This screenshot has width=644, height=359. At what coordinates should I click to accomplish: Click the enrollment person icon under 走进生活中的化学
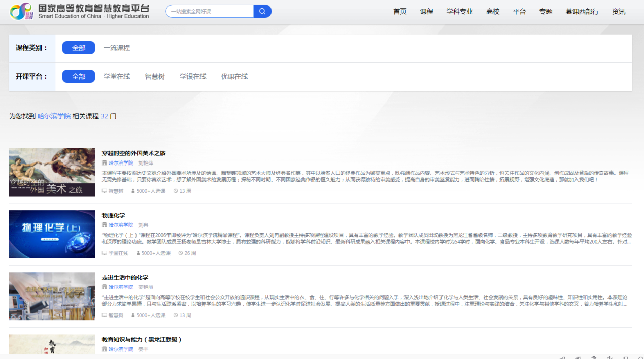click(x=133, y=315)
